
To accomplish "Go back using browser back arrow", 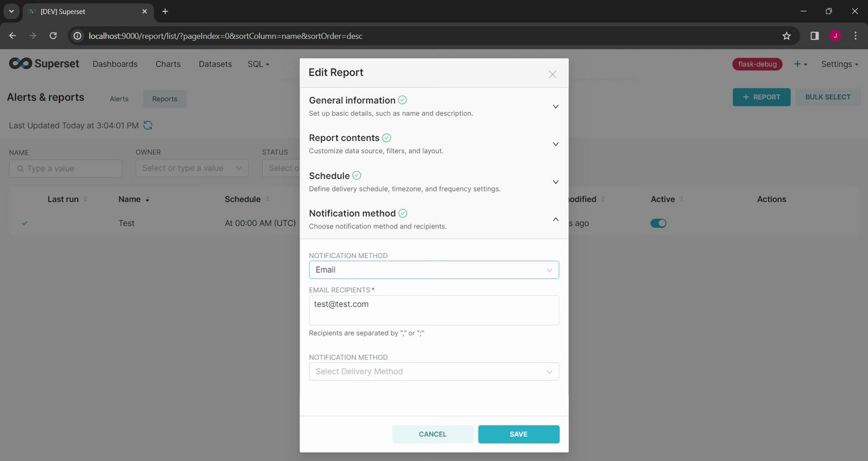I will [12, 36].
